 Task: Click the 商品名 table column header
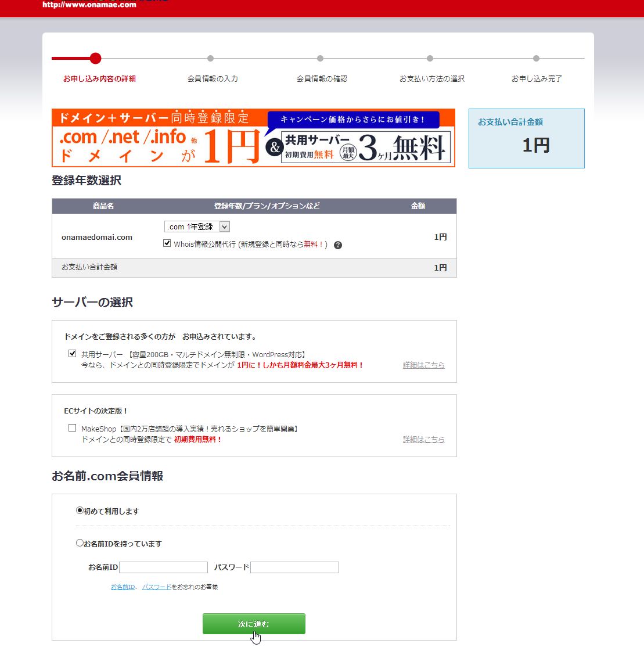pos(103,206)
